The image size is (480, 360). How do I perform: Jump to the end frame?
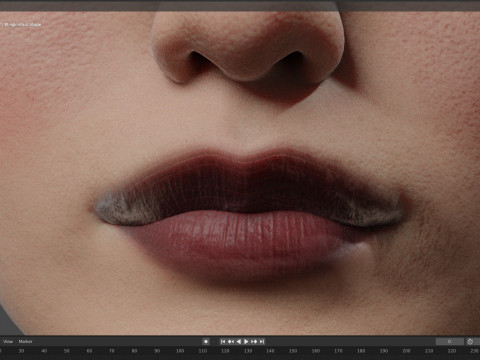[262, 341]
